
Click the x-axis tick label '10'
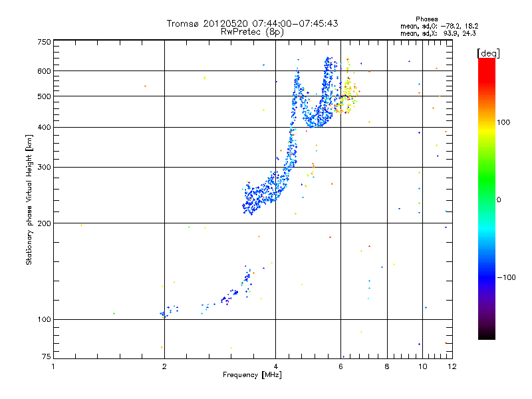tap(423, 366)
